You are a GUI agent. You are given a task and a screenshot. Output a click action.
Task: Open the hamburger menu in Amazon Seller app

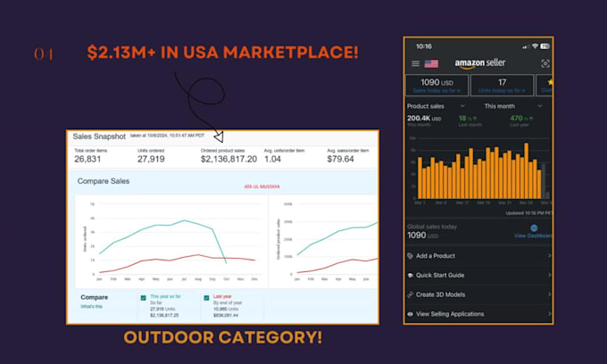click(x=415, y=63)
